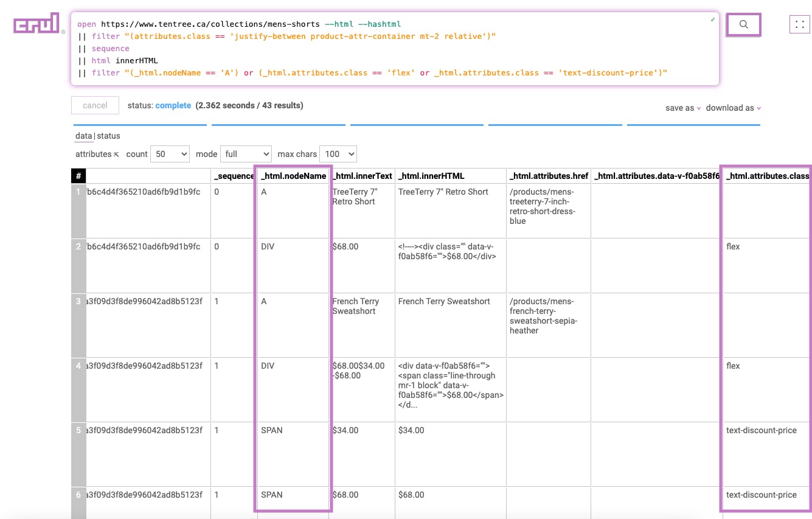Click the crul logo

tap(38, 24)
